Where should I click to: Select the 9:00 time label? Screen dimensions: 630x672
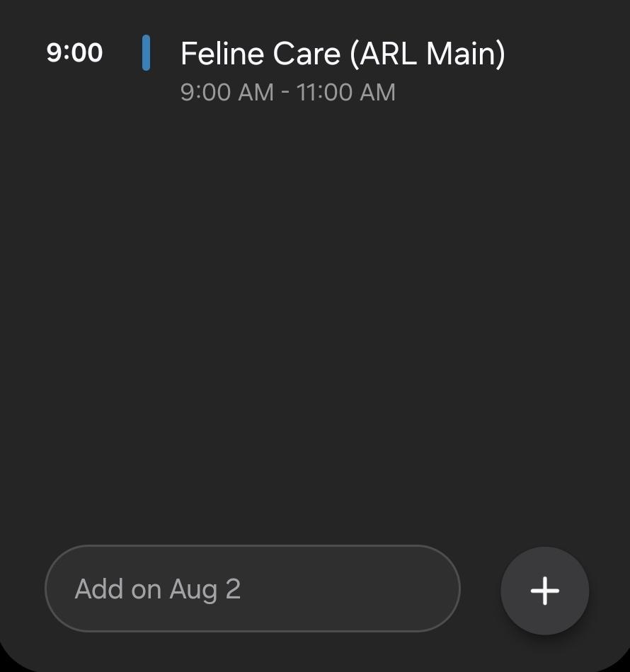[74, 53]
